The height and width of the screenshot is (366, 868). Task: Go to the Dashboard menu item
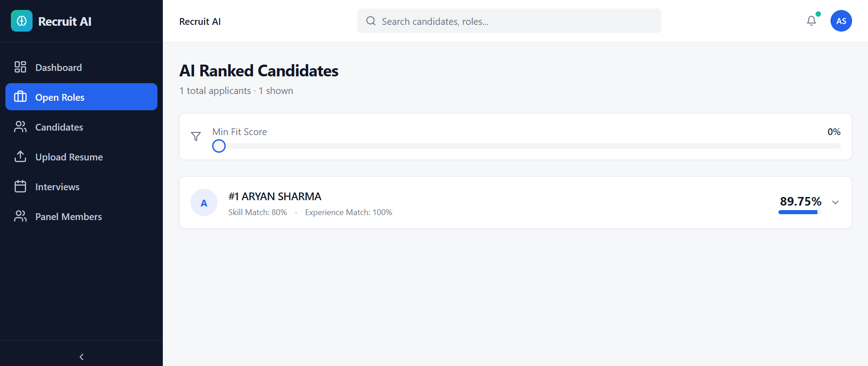[x=59, y=67]
